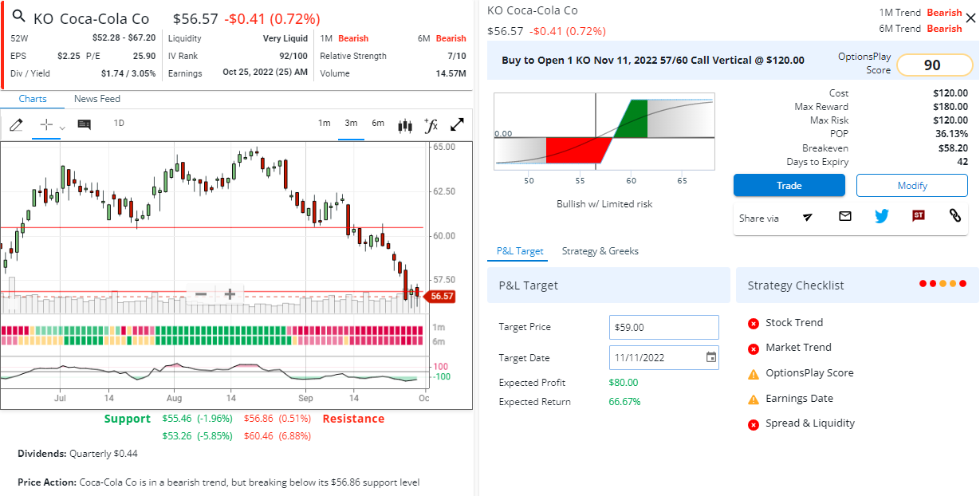Click the Target Price input field

point(664,327)
